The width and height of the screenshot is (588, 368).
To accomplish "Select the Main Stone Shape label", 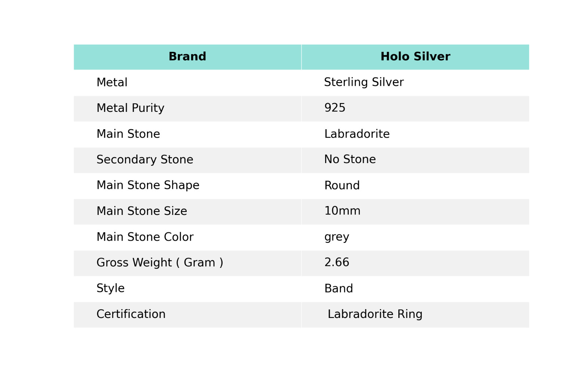I will [x=148, y=185].
